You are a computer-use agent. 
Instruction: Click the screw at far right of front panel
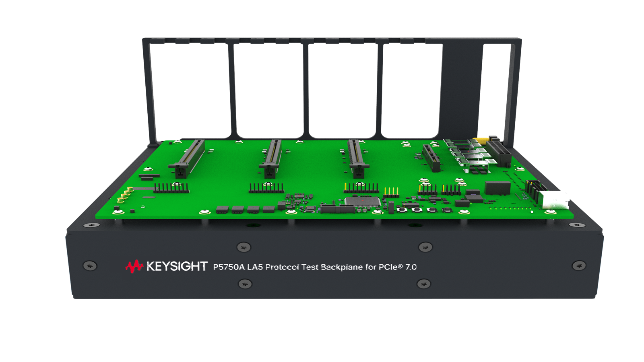tap(579, 265)
